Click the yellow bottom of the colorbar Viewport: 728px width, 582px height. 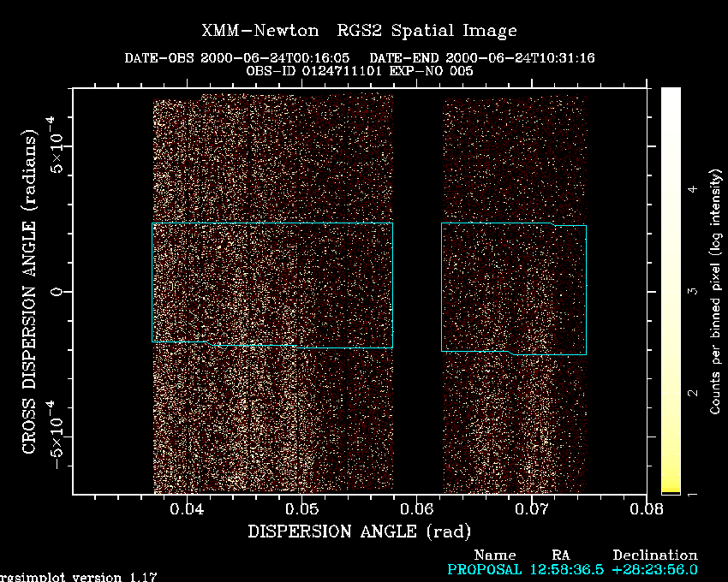coord(671,489)
